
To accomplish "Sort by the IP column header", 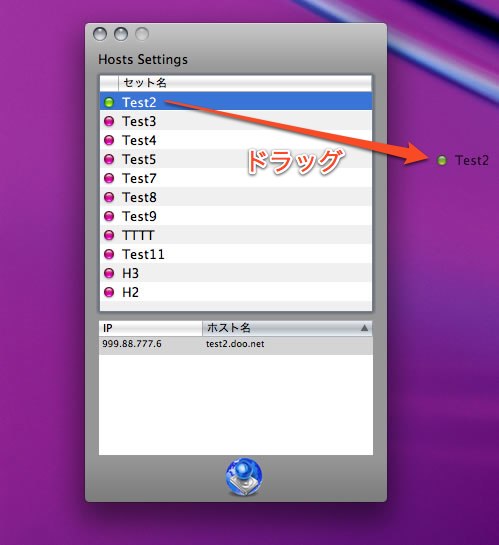I will [x=150, y=328].
